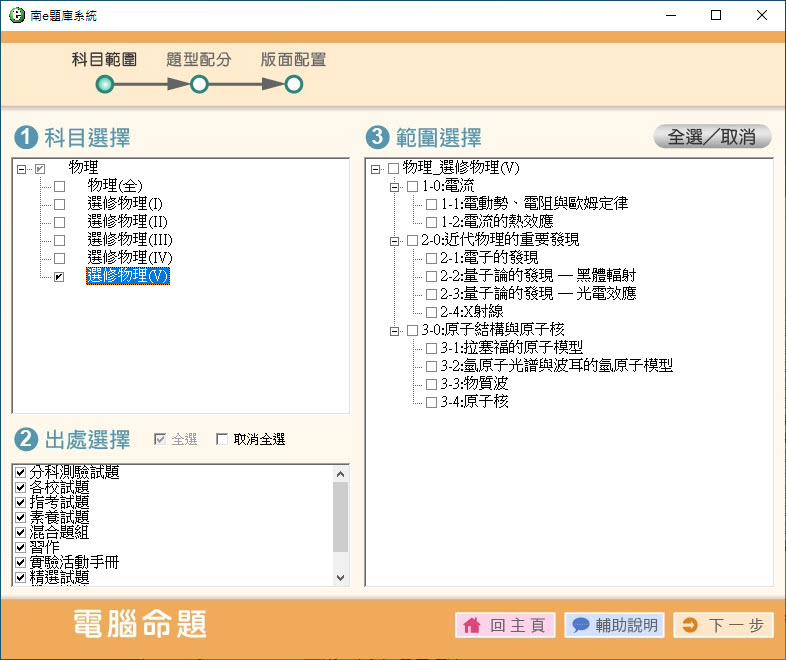
Task: Click the speech bubble icon for 輔助說明
Action: [x=581, y=625]
